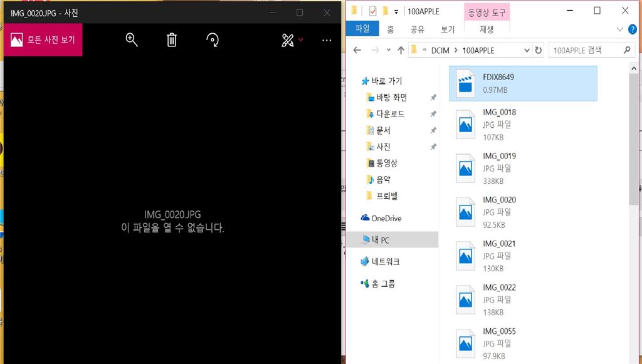642x364 pixels.
Task: Open the recent locations dropdown arrow
Action: pyautogui.click(x=388, y=50)
